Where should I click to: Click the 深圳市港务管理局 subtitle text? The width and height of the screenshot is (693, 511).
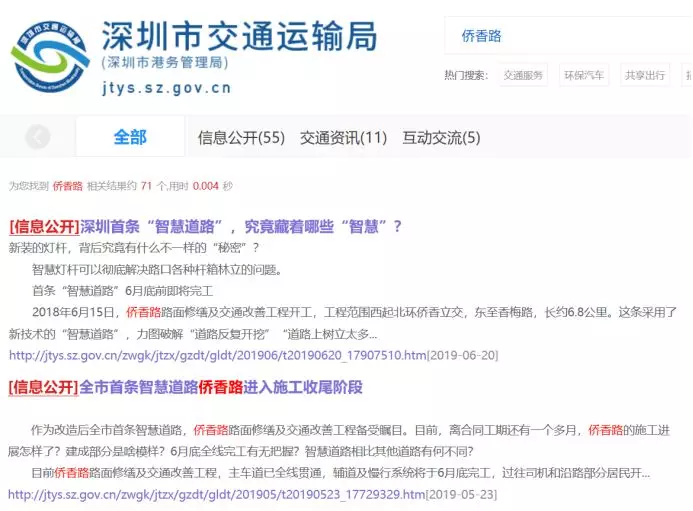click(x=165, y=62)
